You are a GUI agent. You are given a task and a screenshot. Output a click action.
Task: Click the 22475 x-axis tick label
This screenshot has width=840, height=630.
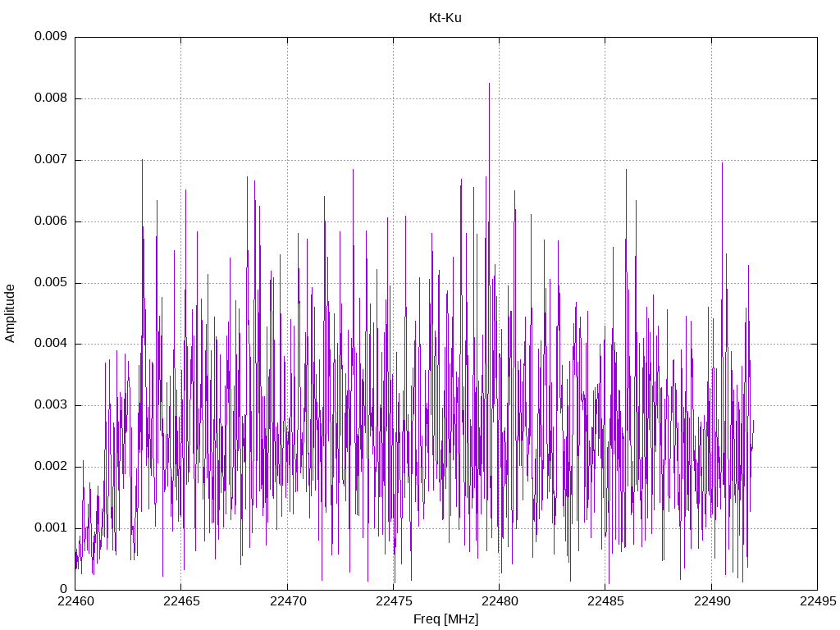tap(394, 601)
